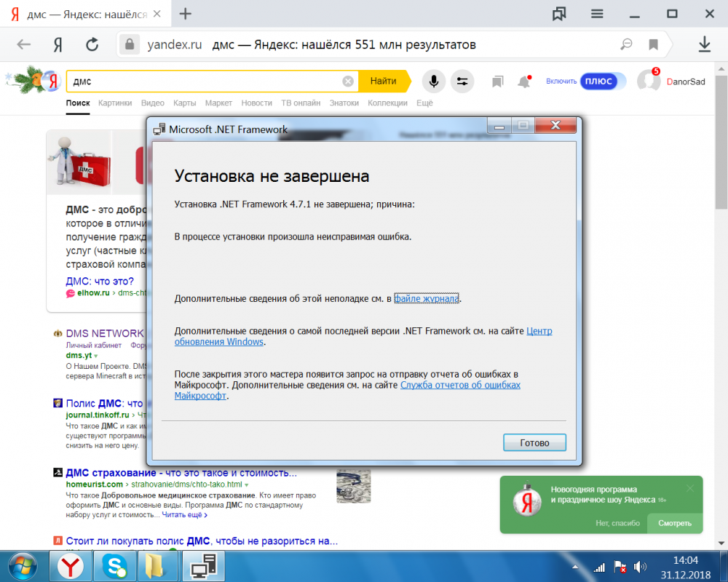This screenshot has width=728, height=582.
Task: Switch to Картинки tab
Action: pos(115,103)
